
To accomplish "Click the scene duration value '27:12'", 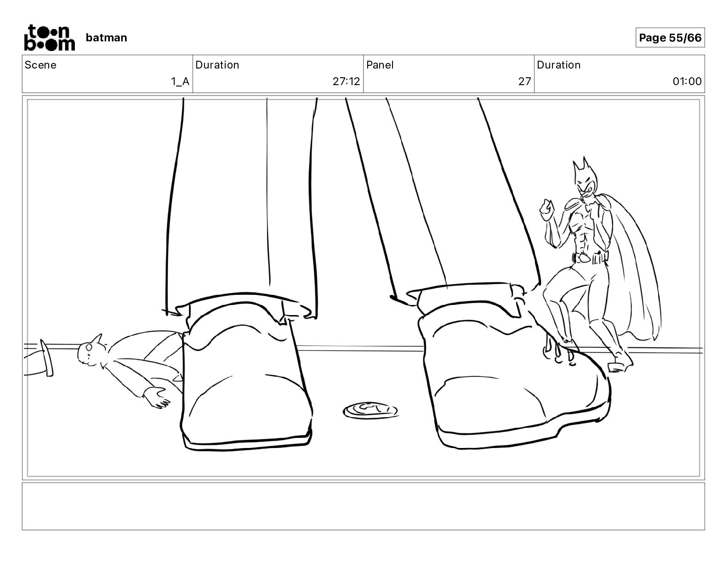I will pos(347,82).
